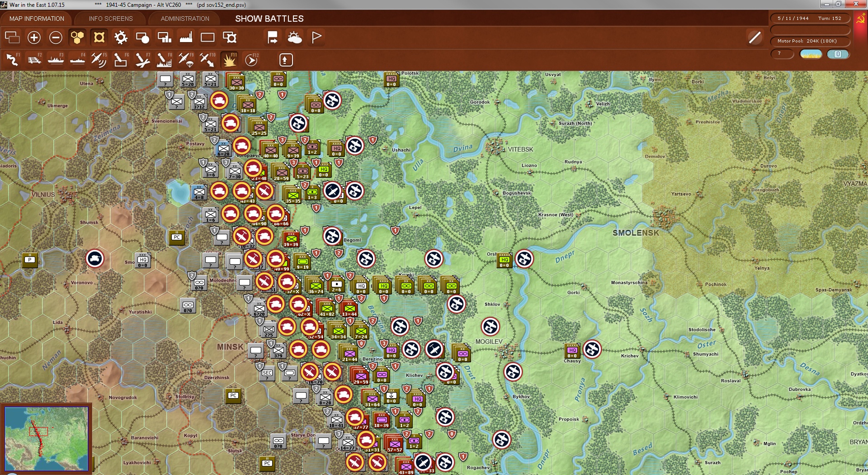Zoom out the map with minus icon
The width and height of the screenshot is (868, 475).
coord(56,38)
